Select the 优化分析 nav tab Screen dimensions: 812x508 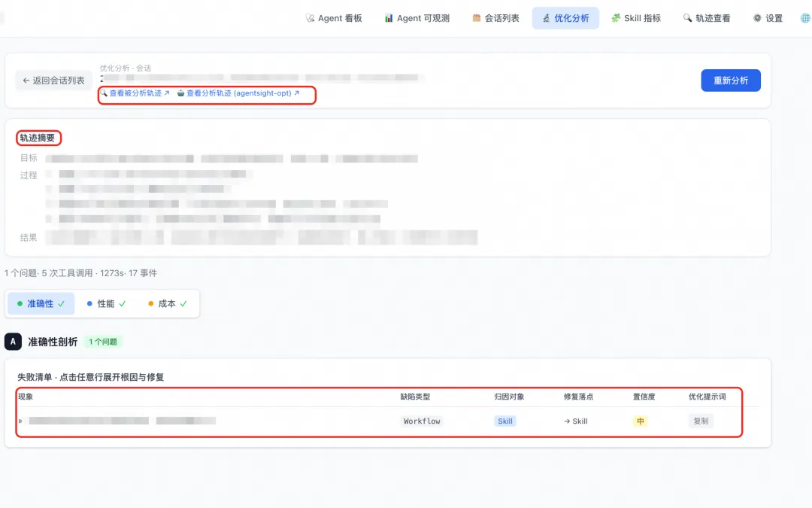[565, 18]
